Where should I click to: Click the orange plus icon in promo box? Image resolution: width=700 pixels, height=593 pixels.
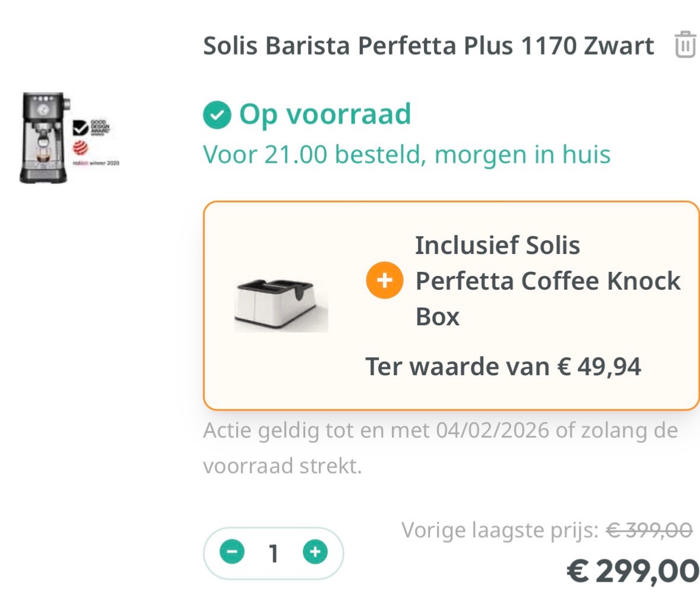click(x=384, y=280)
